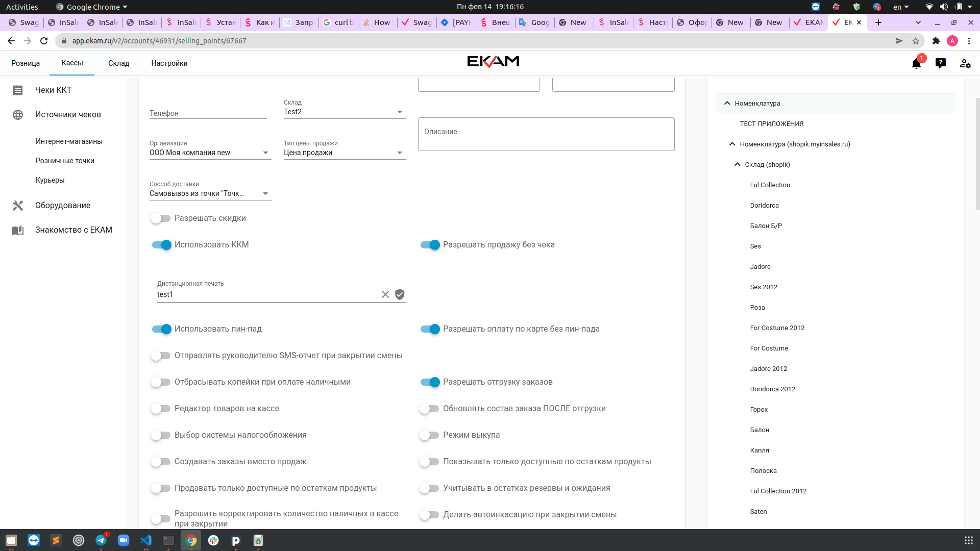Turn on Режим выкупа toggle
Viewport: 980px width, 551px height.
click(429, 435)
